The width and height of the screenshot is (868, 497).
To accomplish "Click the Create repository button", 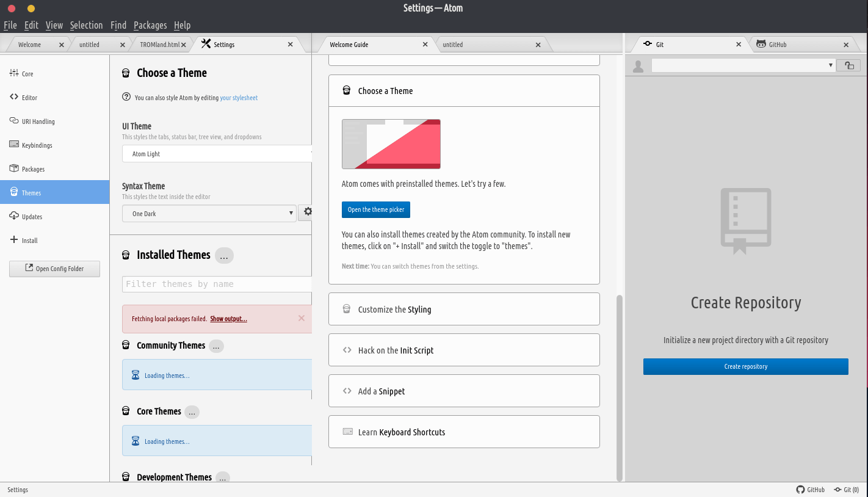I will [746, 366].
